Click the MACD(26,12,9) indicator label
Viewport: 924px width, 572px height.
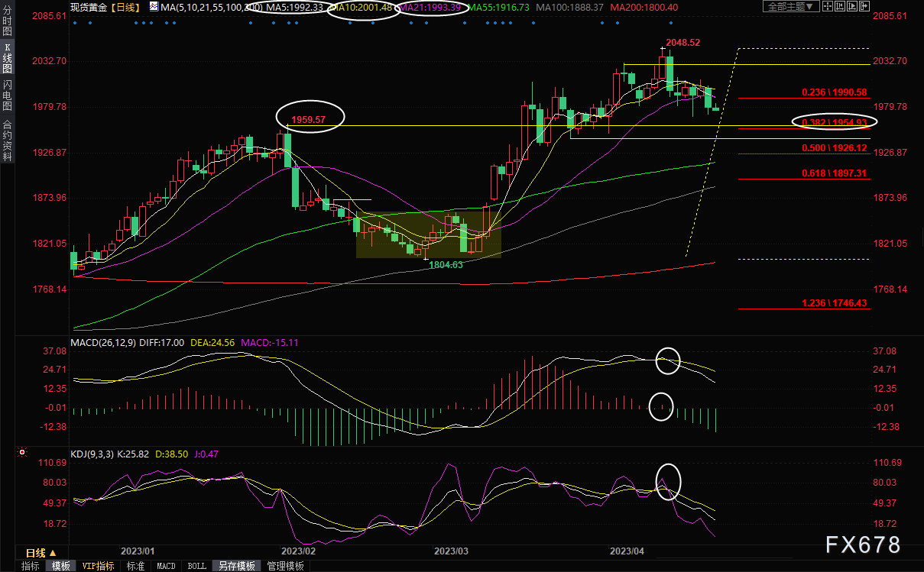point(105,342)
